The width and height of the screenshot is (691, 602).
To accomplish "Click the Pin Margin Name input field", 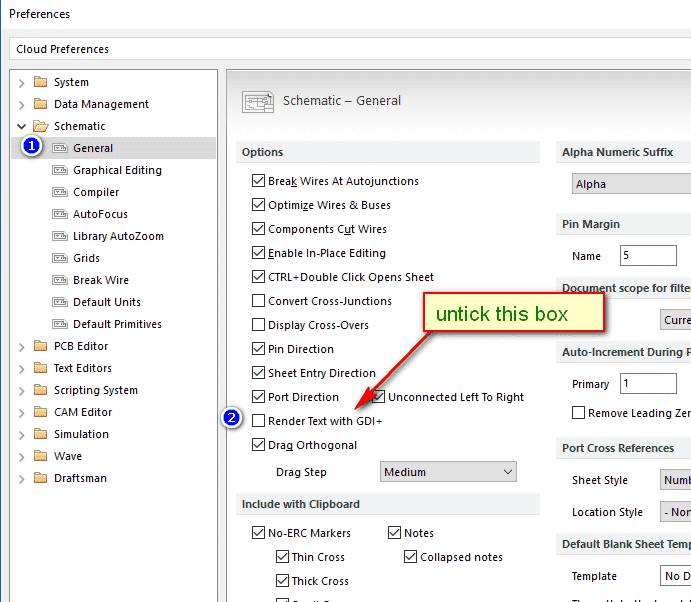I will point(647,256).
